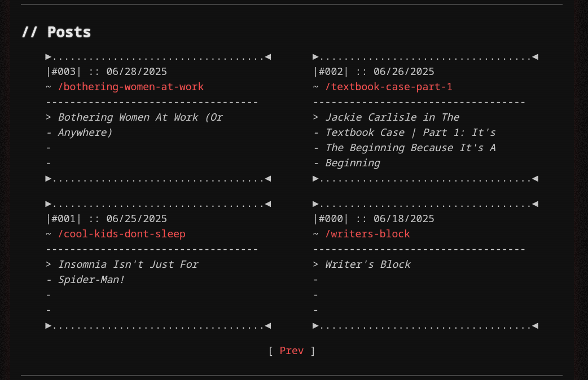Click the top-left arrow of post #002 card
This screenshot has height=380, width=588.
click(x=316, y=57)
